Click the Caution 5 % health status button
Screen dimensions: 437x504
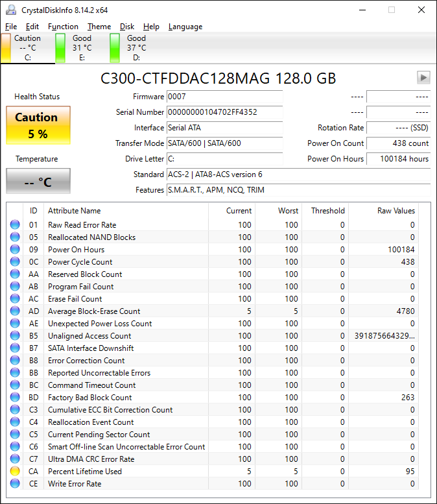tap(38, 125)
